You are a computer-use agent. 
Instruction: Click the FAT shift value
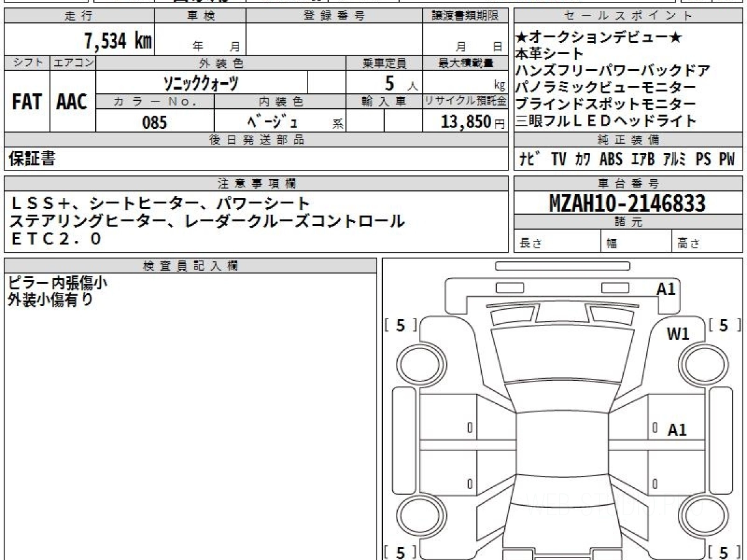coord(27,101)
